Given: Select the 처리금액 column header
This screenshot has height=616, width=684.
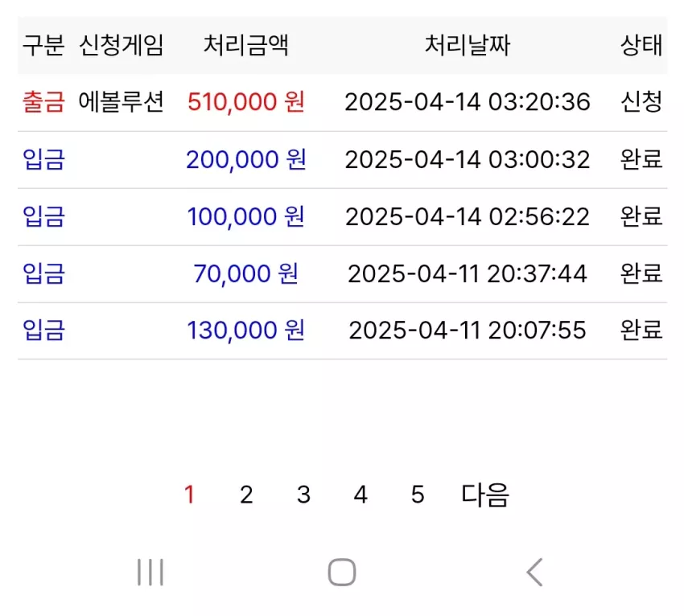Looking at the screenshot, I should tap(246, 45).
